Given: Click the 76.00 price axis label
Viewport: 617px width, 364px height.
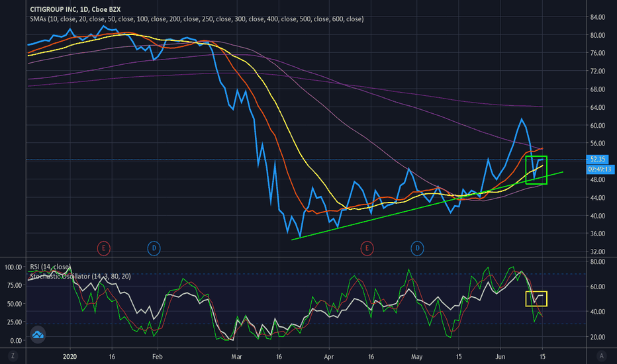Looking at the screenshot, I should [x=597, y=53].
